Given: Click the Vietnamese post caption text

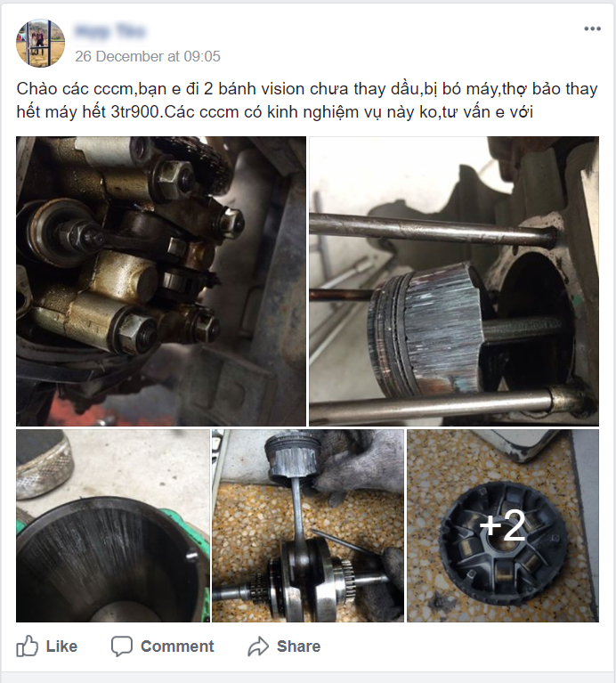Looking at the screenshot, I should (307, 101).
